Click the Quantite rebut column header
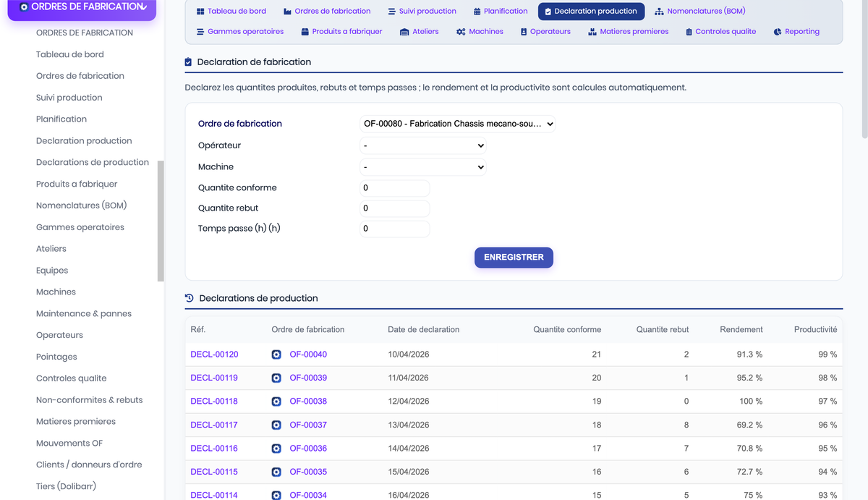This screenshot has width=868, height=500. click(x=663, y=330)
